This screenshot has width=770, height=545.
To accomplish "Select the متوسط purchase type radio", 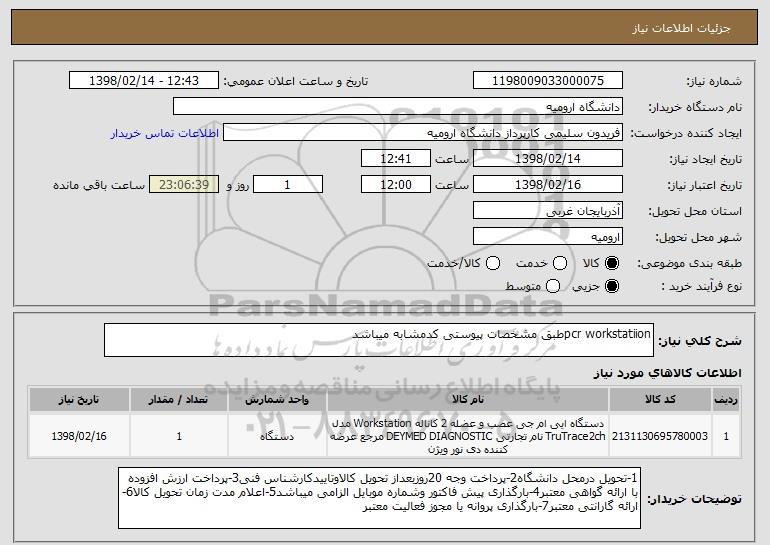I will pyautogui.click(x=553, y=286).
